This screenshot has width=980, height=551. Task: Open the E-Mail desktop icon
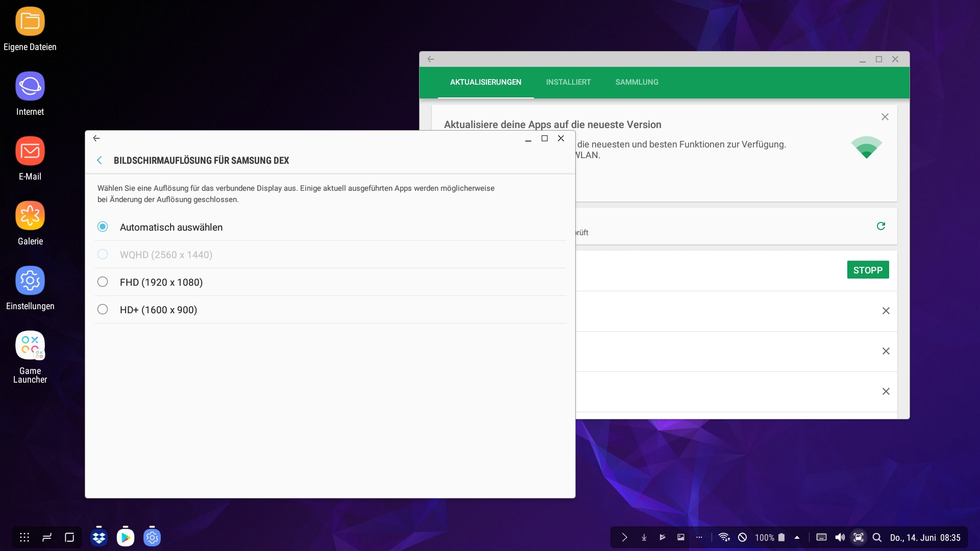click(30, 151)
